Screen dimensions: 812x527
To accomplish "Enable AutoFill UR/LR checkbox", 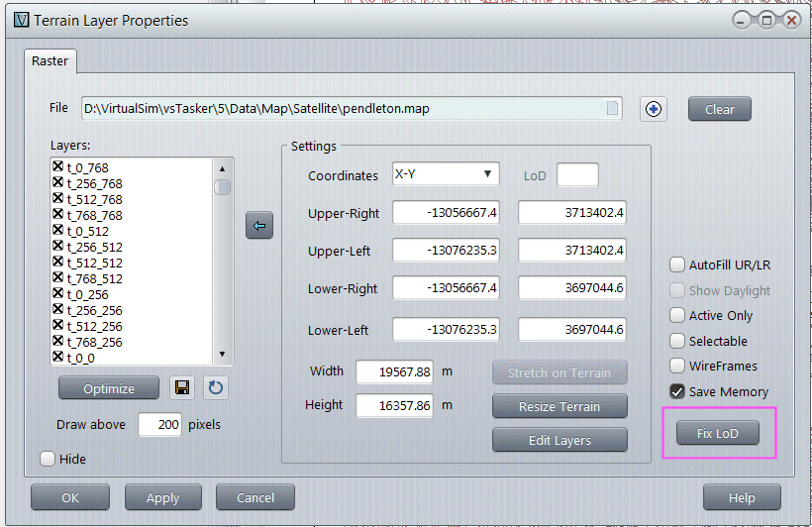I will [677, 264].
